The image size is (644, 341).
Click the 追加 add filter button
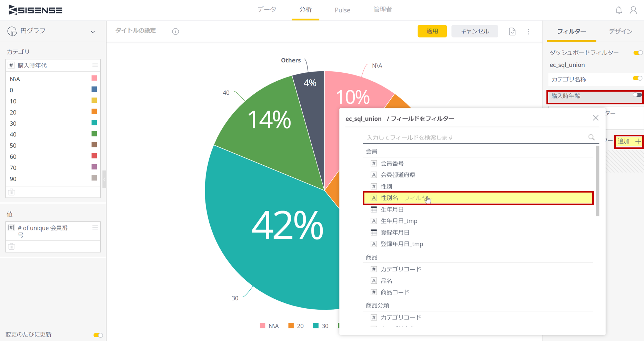pos(629,141)
